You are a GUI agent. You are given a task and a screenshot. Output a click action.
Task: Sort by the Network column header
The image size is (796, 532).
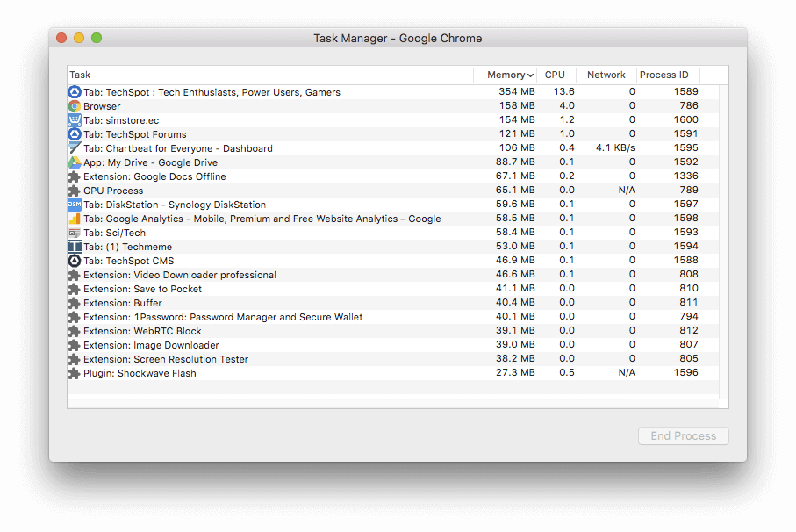(606, 75)
